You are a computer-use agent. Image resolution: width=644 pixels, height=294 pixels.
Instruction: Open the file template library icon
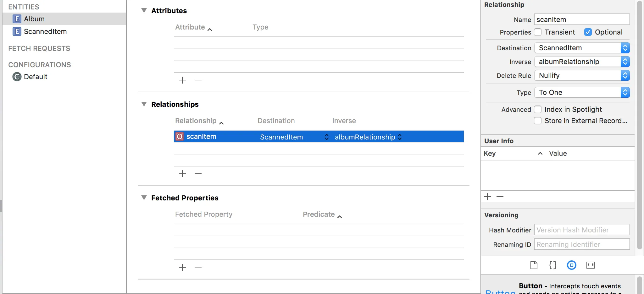tap(534, 265)
